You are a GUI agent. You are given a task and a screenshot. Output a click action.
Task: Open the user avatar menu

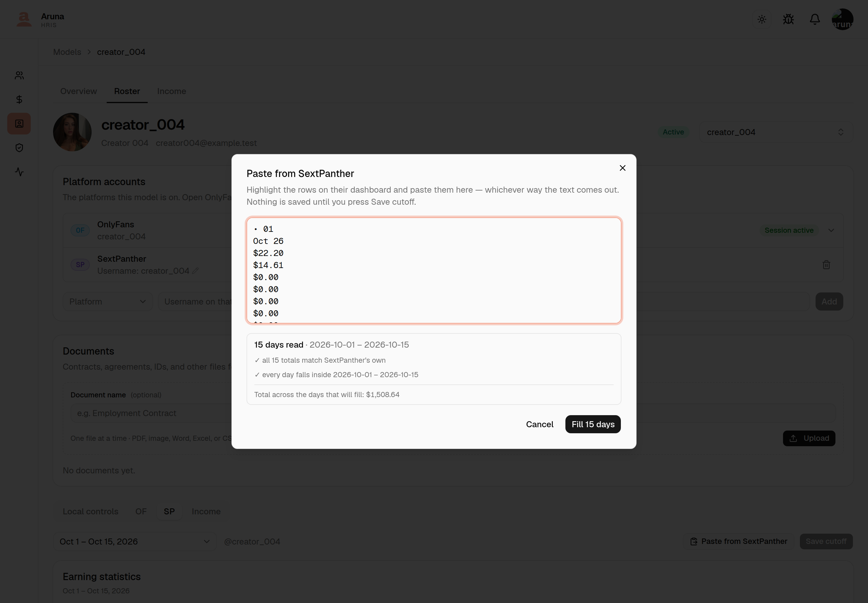pos(842,19)
